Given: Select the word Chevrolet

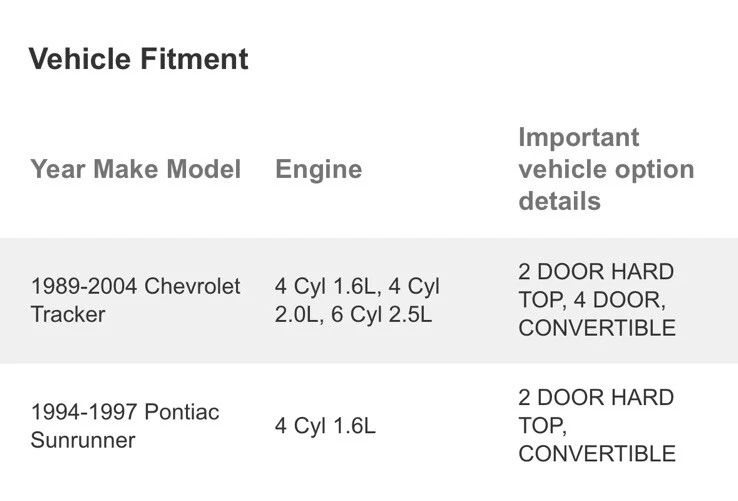Looking at the screenshot, I should coord(193,286).
